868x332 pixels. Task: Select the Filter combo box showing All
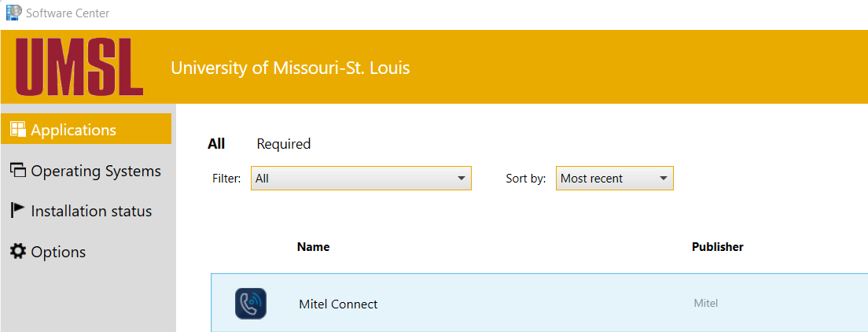click(x=354, y=179)
